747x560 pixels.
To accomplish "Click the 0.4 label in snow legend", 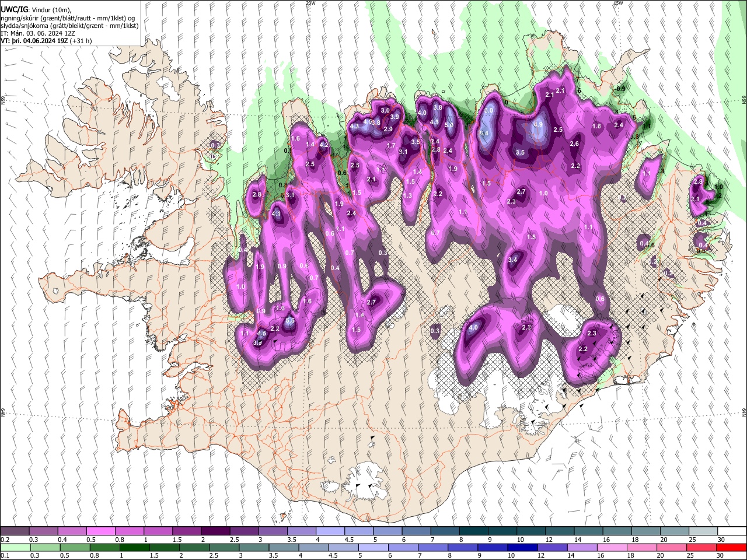I will coord(63,540).
